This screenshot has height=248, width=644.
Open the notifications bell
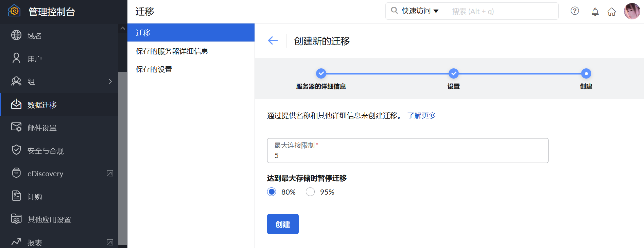click(x=595, y=12)
